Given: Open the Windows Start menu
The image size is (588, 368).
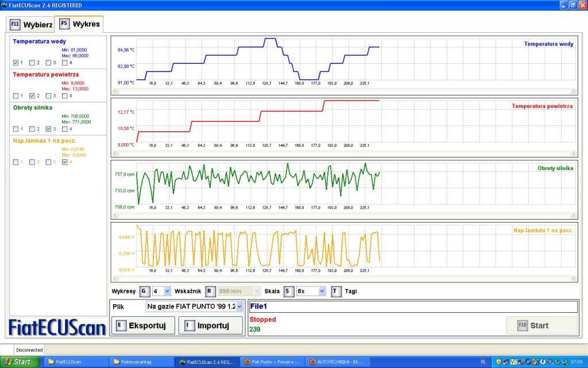Looking at the screenshot, I should [x=20, y=362].
